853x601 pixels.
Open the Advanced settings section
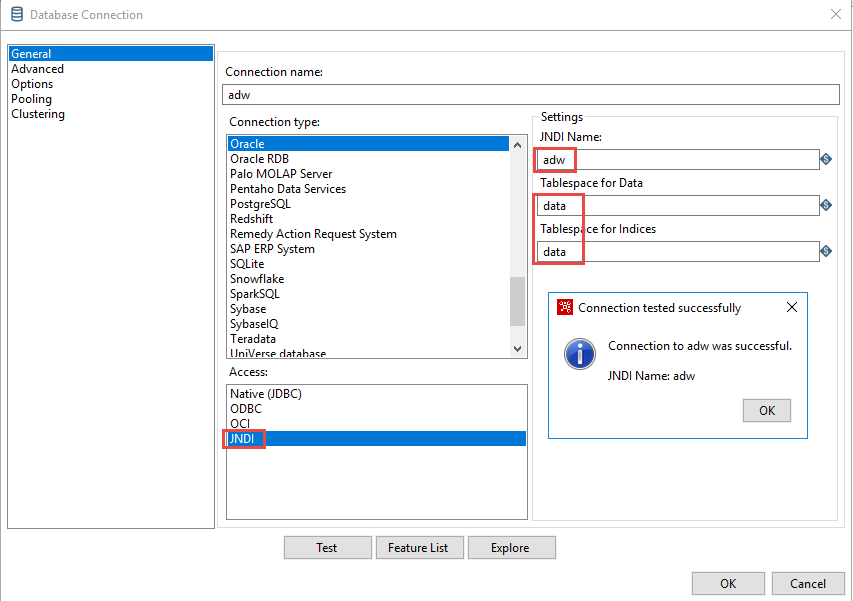point(37,69)
